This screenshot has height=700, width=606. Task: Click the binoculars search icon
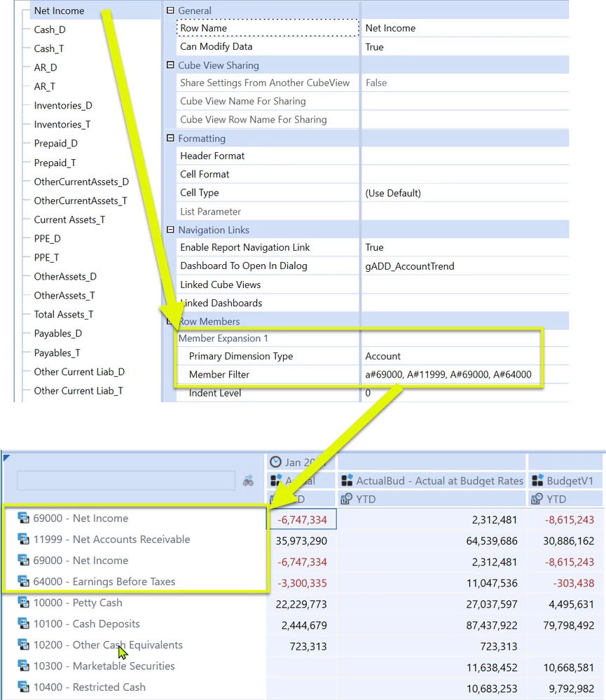point(248,481)
